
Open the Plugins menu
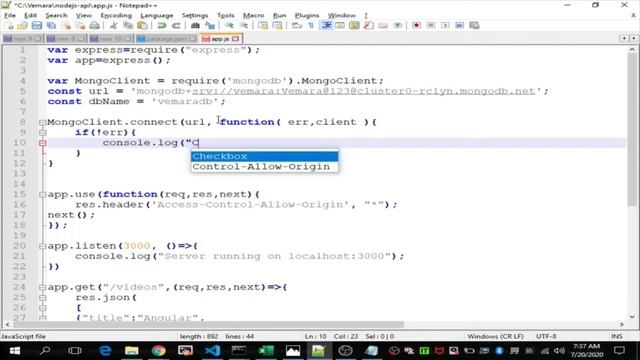(x=307, y=15)
